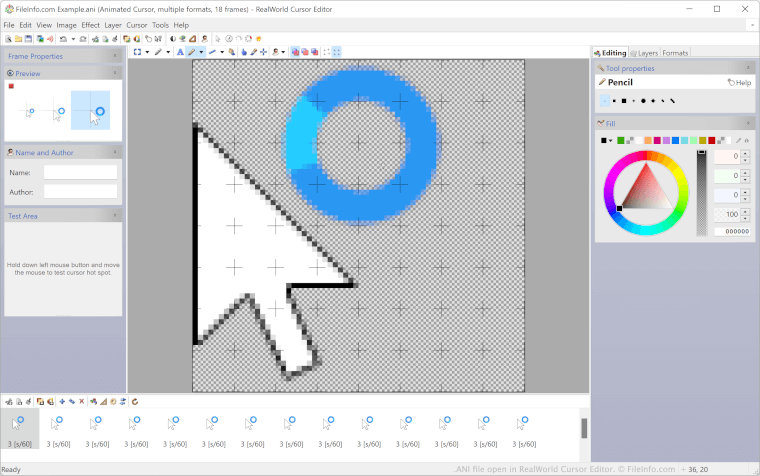This screenshot has height=476, width=760.
Task: Open the Pencil tool dropdown arrow
Action: pyautogui.click(x=202, y=51)
